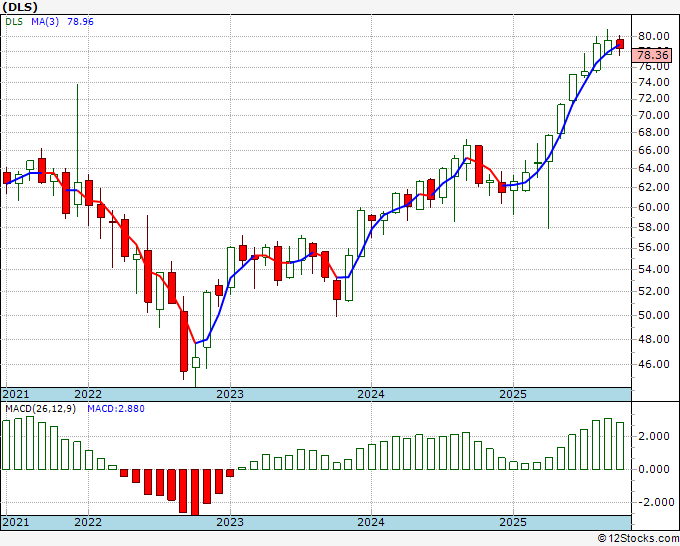Click the (DLS) chart title

pyautogui.click(x=20, y=7)
